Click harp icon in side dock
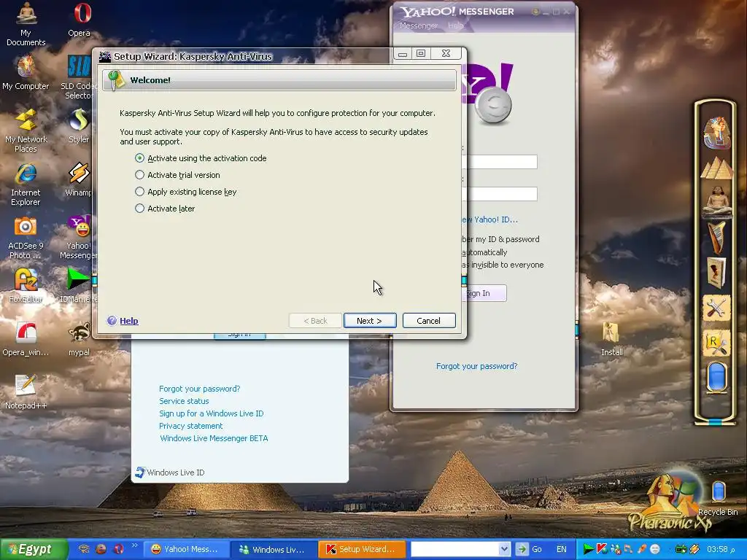747x560 pixels. pyautogui.click(x=716, y=237)
